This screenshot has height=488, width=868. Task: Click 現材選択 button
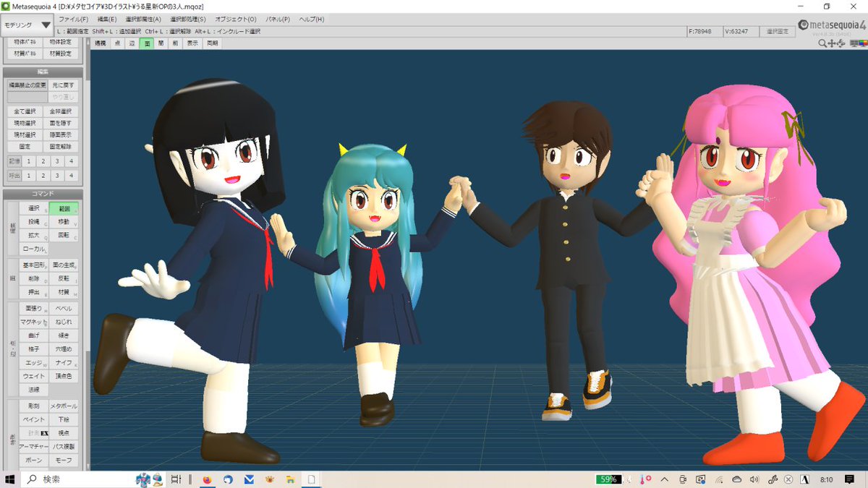pos(24,134)
